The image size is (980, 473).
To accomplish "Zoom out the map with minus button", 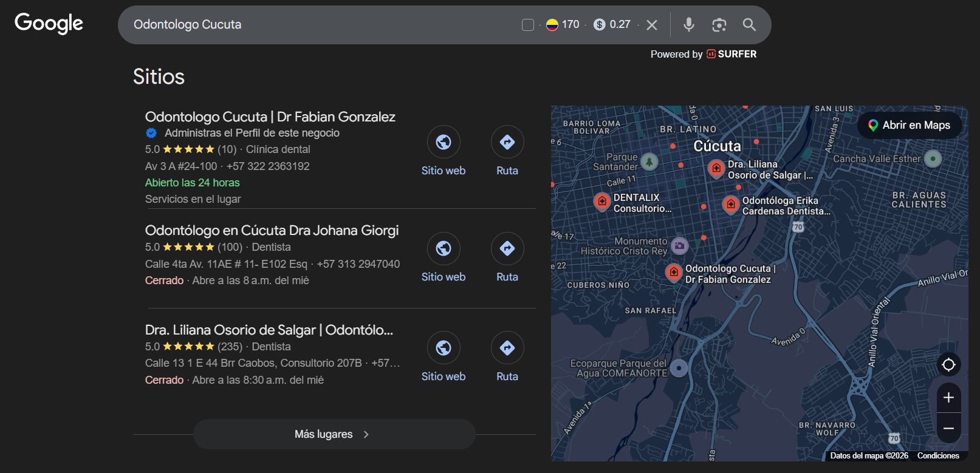I will point(948,429).
